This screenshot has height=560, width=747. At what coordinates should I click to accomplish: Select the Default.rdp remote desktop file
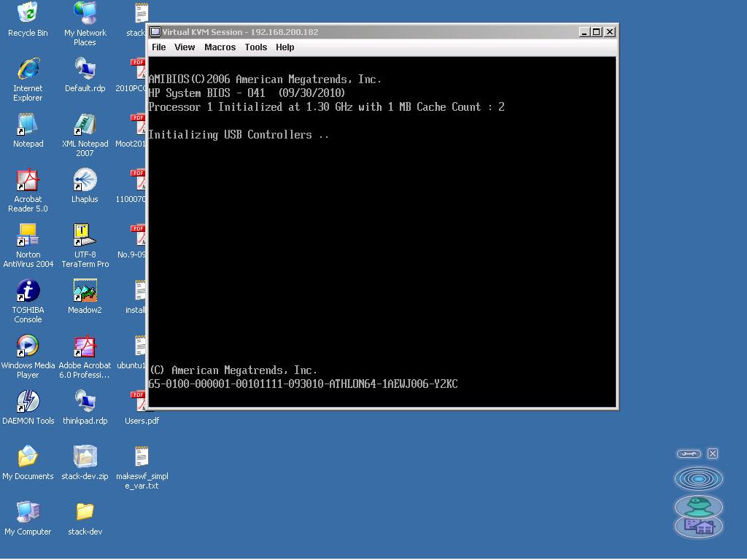(x=85, y=69)
